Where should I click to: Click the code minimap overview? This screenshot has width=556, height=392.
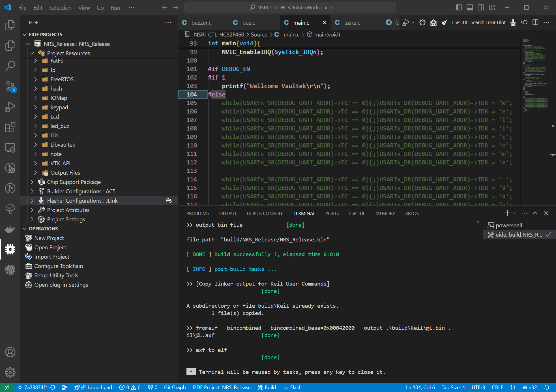click(x=535, y=122)
